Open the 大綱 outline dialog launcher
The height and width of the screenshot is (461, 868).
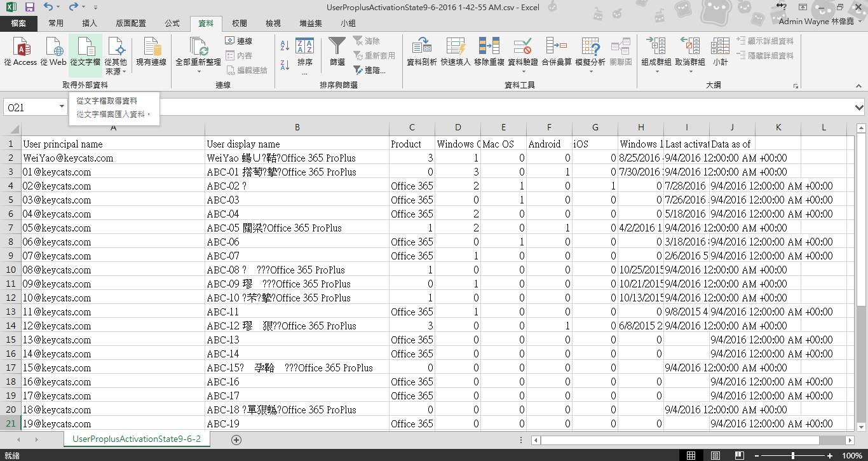[x=795, y=85]
